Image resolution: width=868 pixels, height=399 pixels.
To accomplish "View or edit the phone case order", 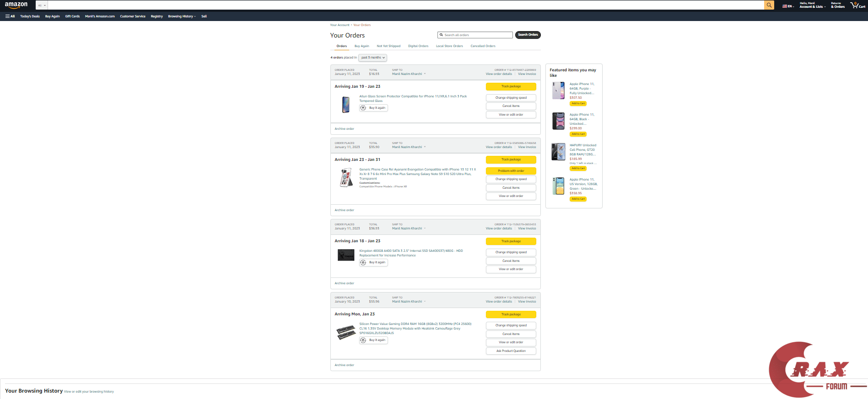I will (x=511, y=196).
